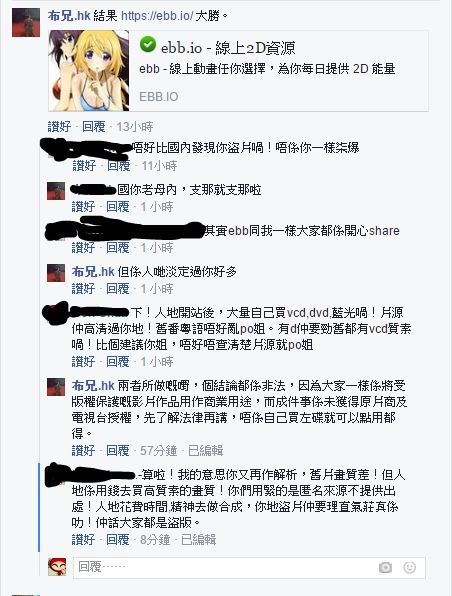Open the top post's 布兄.hk profile avatar
452x596 pixels.
coord(26,22)
